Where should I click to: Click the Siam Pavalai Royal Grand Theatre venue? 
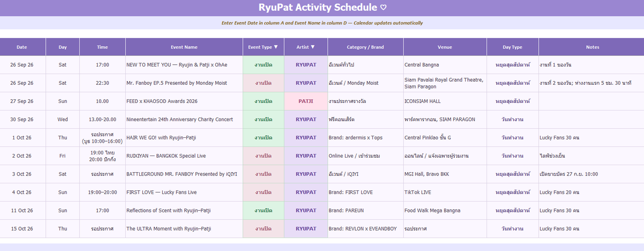pos(445,83)
